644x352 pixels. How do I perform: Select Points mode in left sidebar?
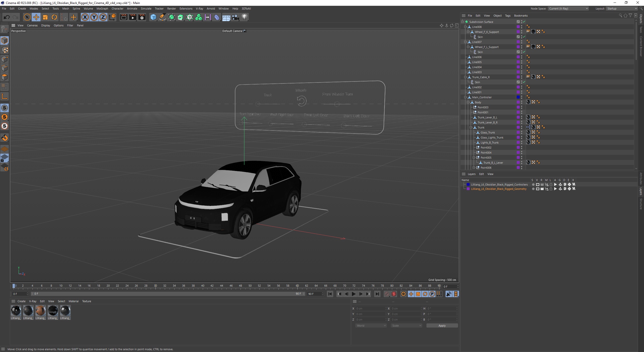[x=5, y=59]
